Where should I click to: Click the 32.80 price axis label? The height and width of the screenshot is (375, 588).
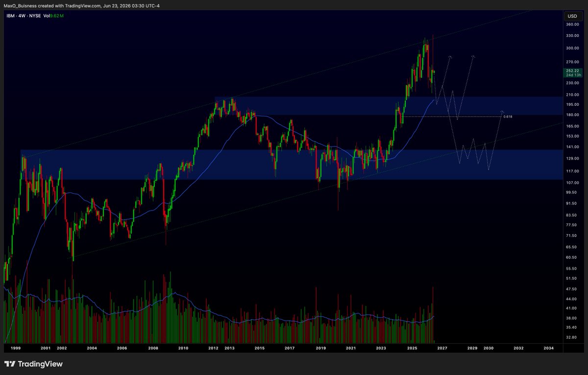[x=571, y=337]
